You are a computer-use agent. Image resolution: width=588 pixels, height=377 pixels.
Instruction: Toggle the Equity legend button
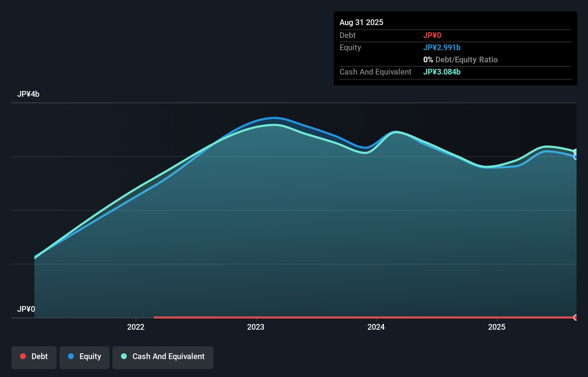[x=85, y=357]
